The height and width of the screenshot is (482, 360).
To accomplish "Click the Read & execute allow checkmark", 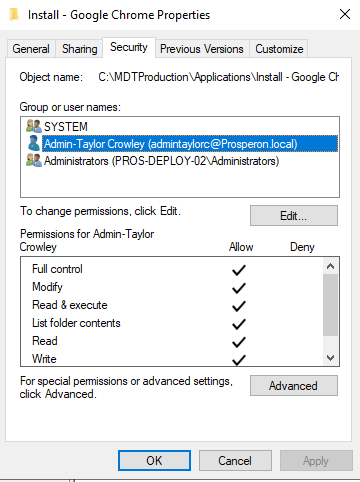I will tap(239, 306).
